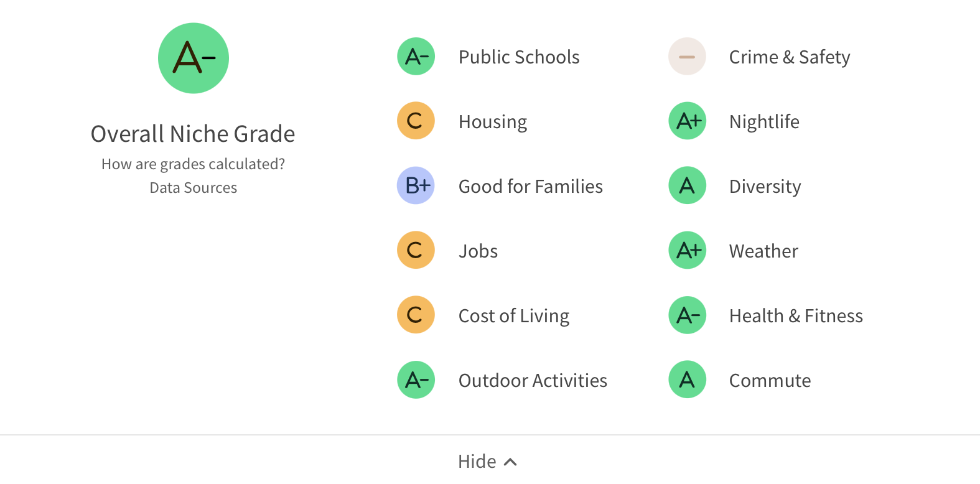Click the A- Health & Fitness badge

[688, 315]
